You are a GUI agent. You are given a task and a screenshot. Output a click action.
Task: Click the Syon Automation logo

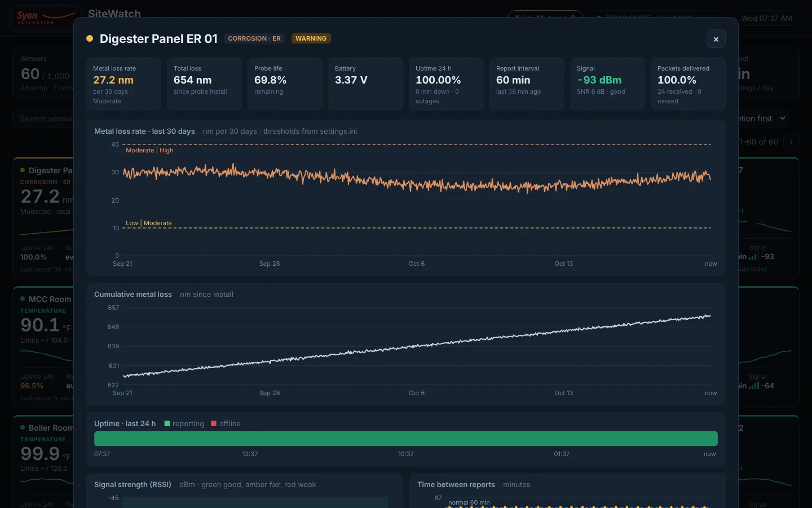click(46, 17)
